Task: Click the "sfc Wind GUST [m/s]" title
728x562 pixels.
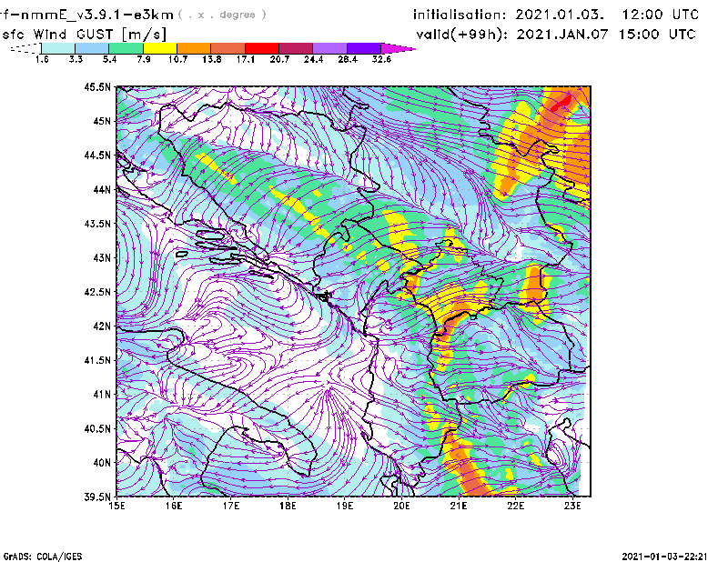Action: pos(84,35)
